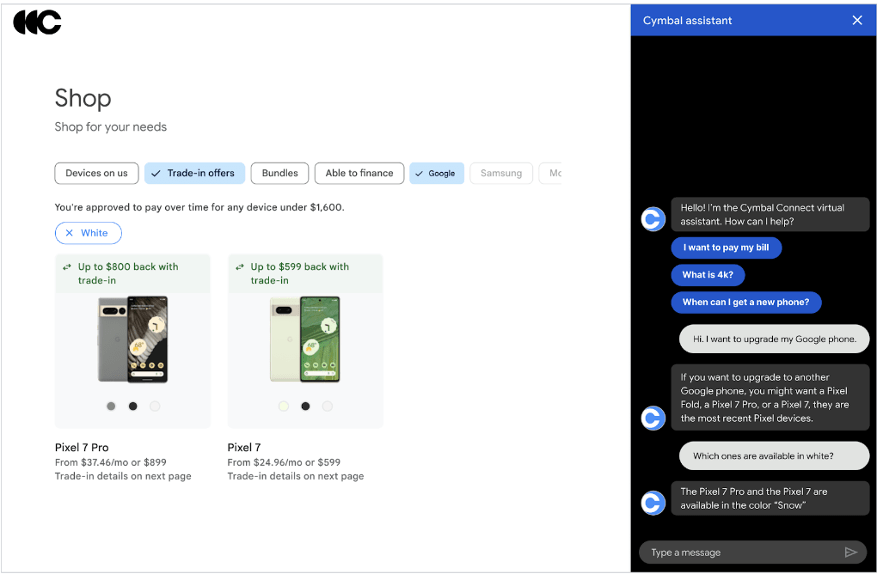Focus the 'Type a message' input field
This screenshot has height=574, width=878.
[740, 552]
